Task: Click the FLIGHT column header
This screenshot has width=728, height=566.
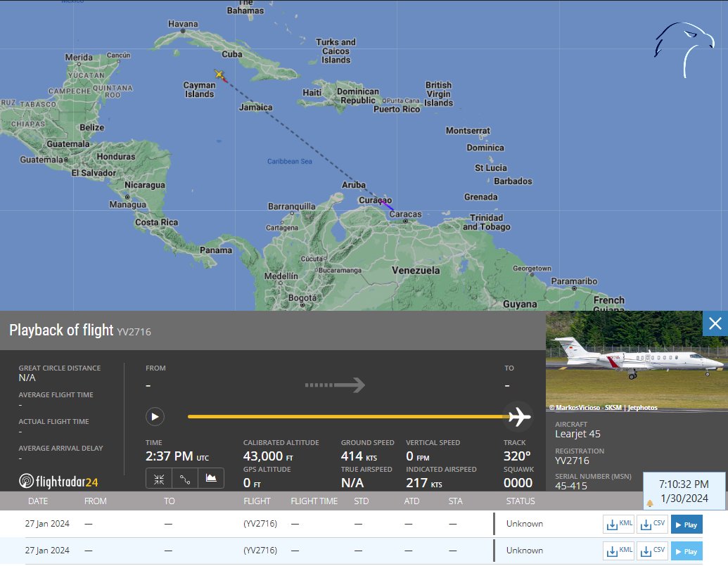Action: click(257, 501)
